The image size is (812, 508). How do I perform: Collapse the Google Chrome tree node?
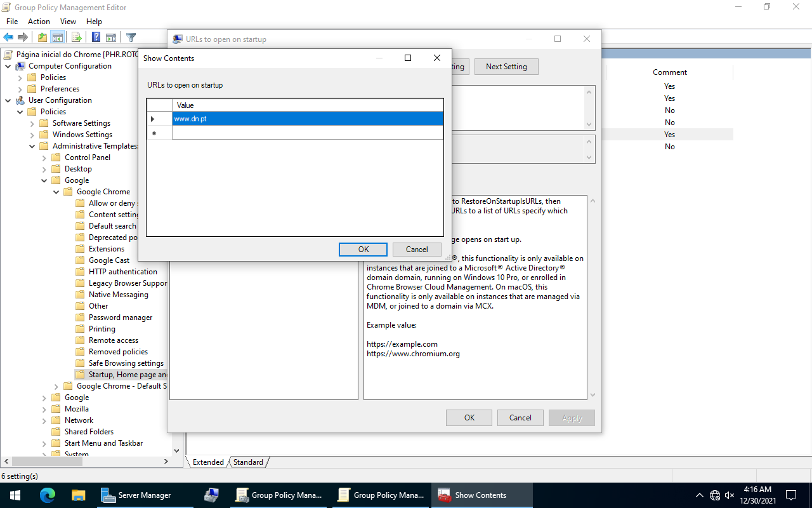coord(56,192)
